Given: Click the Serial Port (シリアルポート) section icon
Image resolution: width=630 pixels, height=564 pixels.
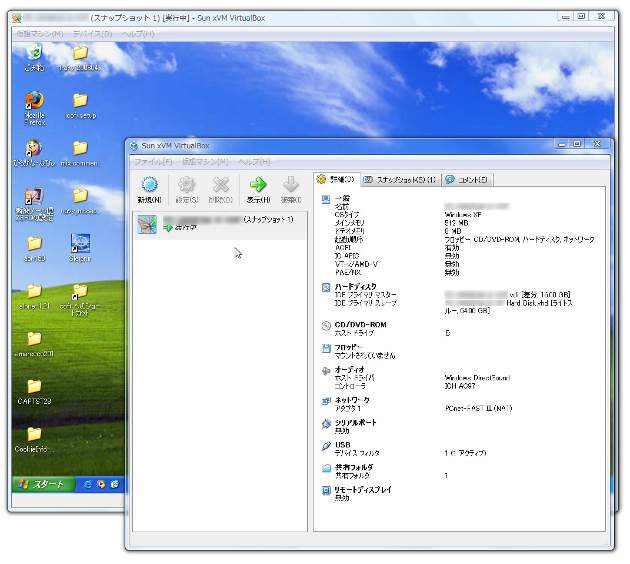Looking at the screenshot, I should (326, 423).
